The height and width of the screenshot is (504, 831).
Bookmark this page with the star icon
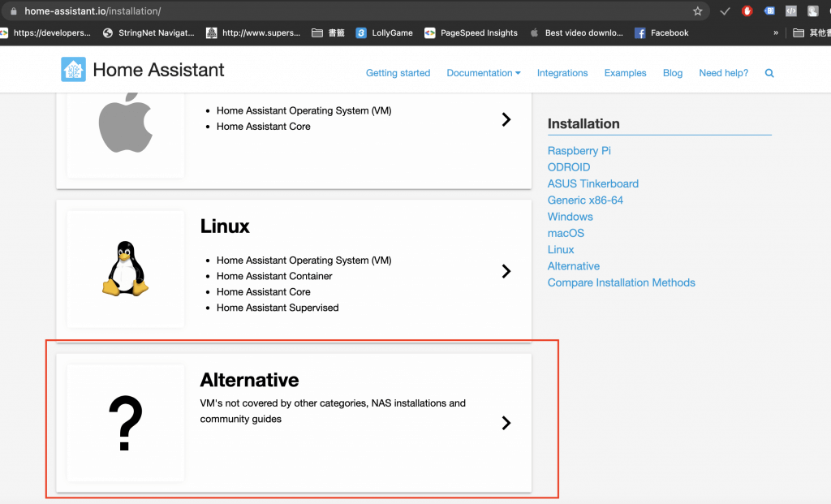(698, 11)
